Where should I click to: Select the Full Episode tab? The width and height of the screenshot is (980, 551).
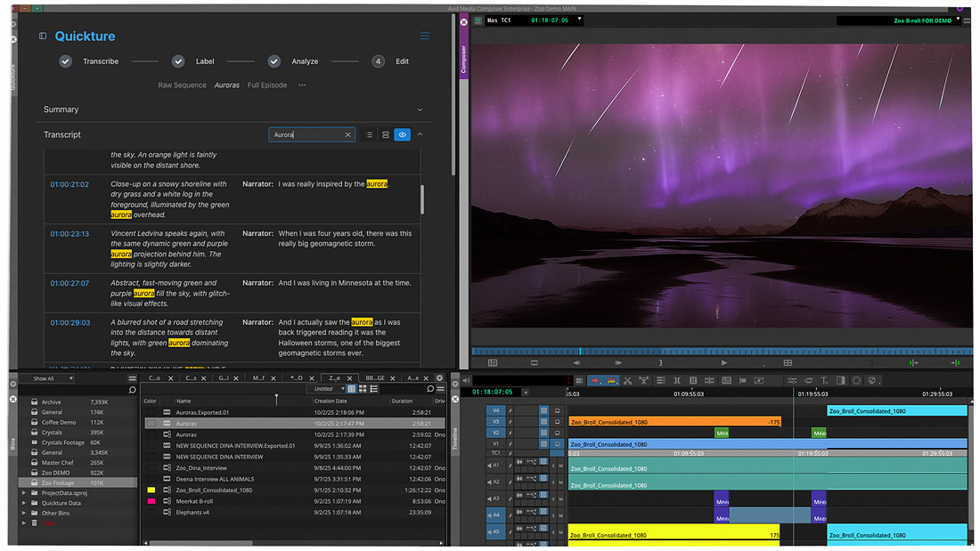pyautogui.click(x=267, y=85)
